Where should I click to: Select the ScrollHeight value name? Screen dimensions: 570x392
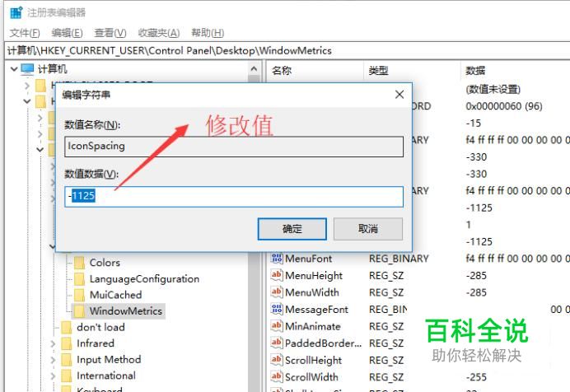pyautogui.click(x=313, y=361)
